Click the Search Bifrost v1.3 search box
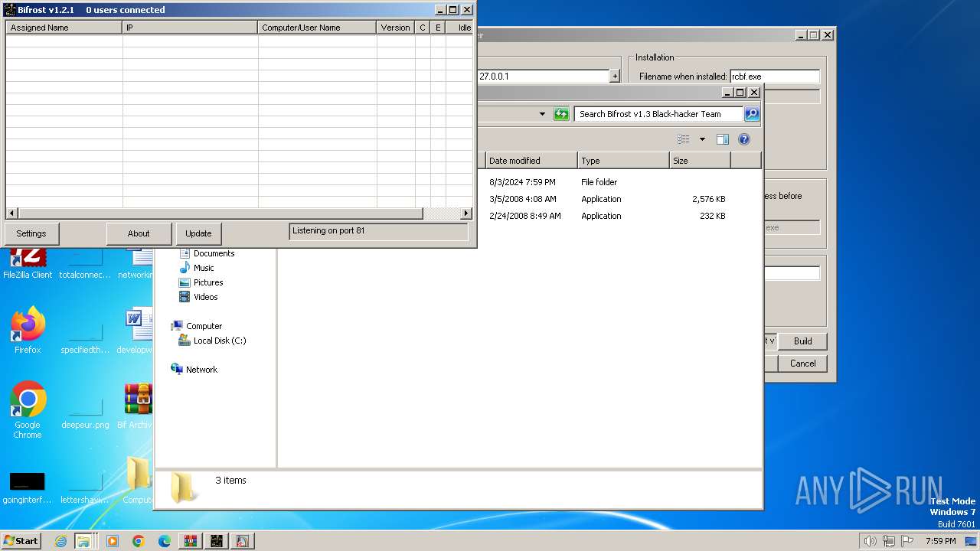980x551 pixels. 658,114
